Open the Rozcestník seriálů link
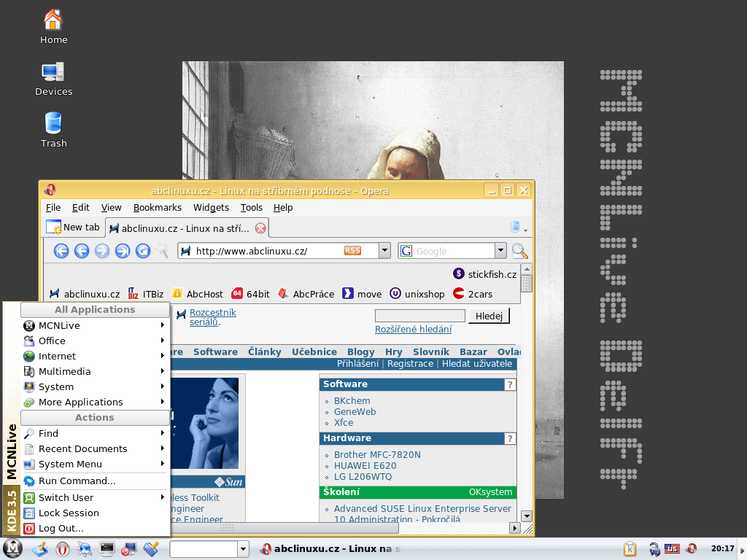The width and height of the screenshot is (747, 560). coord(212,317)
